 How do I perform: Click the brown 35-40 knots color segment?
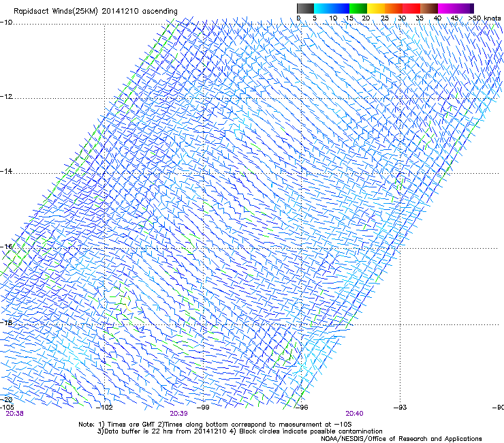(x=429, y=8)
